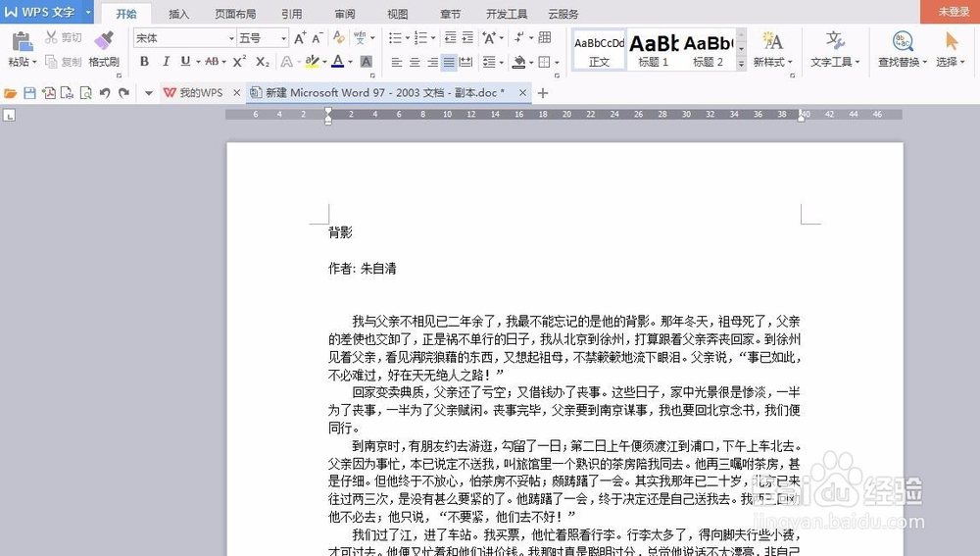Toggle bold formatting
Screen dimensions: 980x556
click(x=144, y=62)
